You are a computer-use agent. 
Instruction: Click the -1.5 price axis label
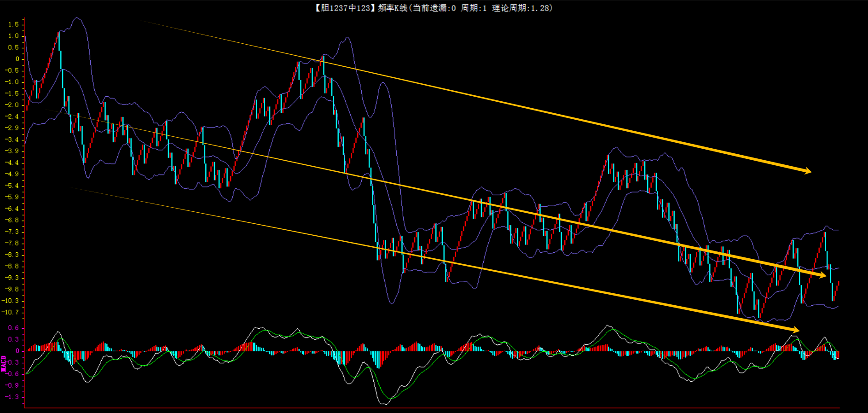(12, 93)
